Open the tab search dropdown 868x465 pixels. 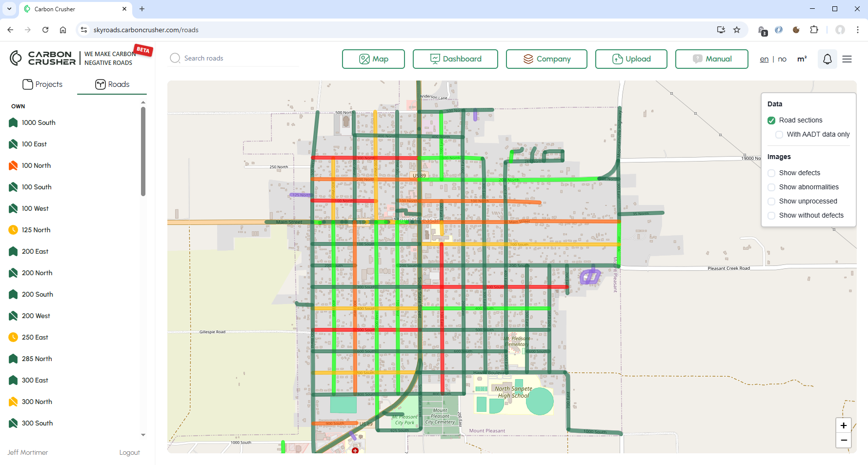[9, 9]
